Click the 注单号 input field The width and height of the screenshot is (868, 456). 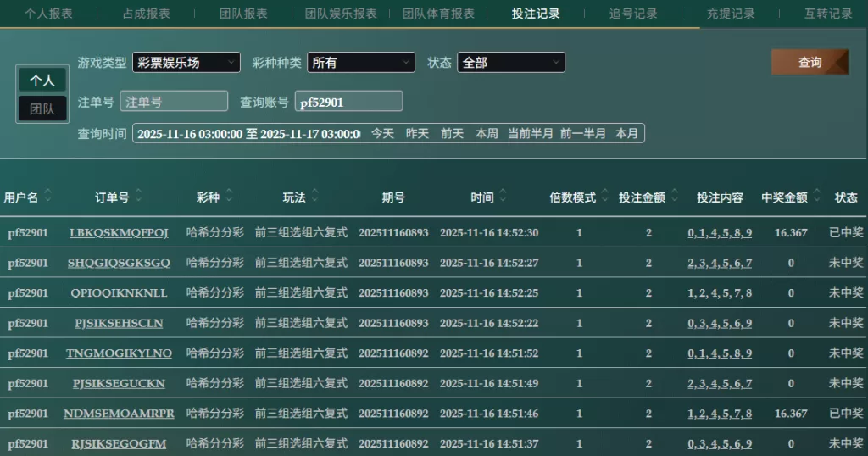pos(174,102)
